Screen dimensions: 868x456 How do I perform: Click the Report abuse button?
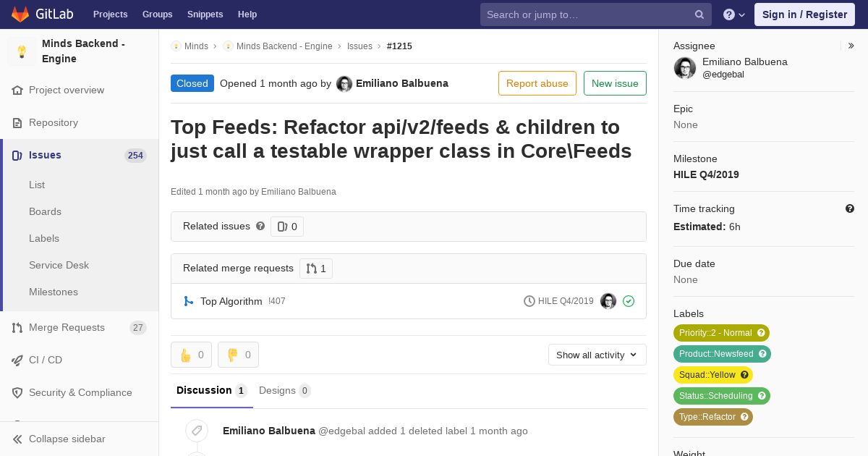tap(537, 83)
